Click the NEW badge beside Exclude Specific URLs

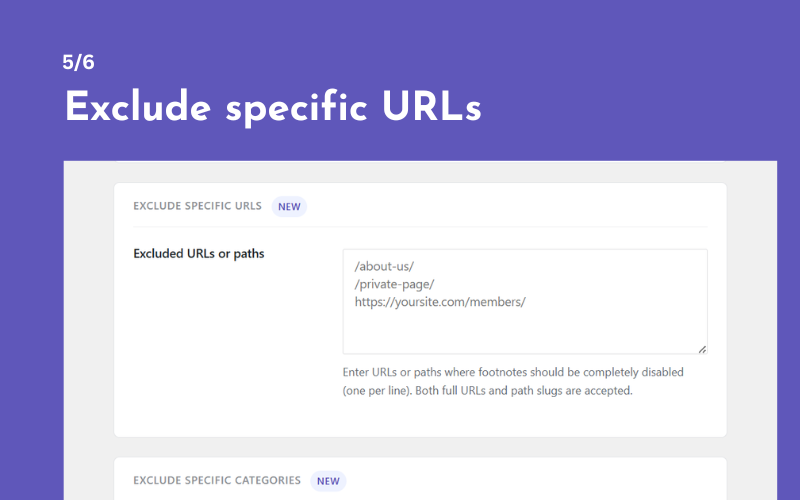coord(289,207)
